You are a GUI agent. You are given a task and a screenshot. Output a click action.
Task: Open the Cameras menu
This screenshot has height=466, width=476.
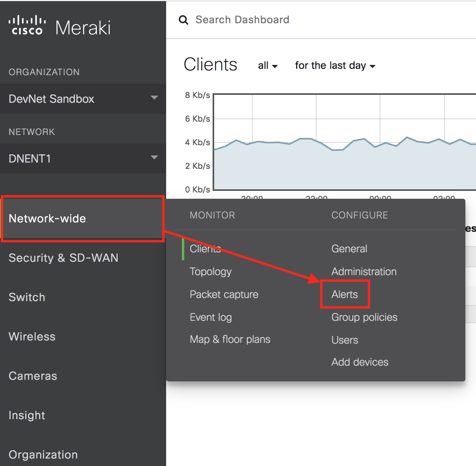coord(33,376)
